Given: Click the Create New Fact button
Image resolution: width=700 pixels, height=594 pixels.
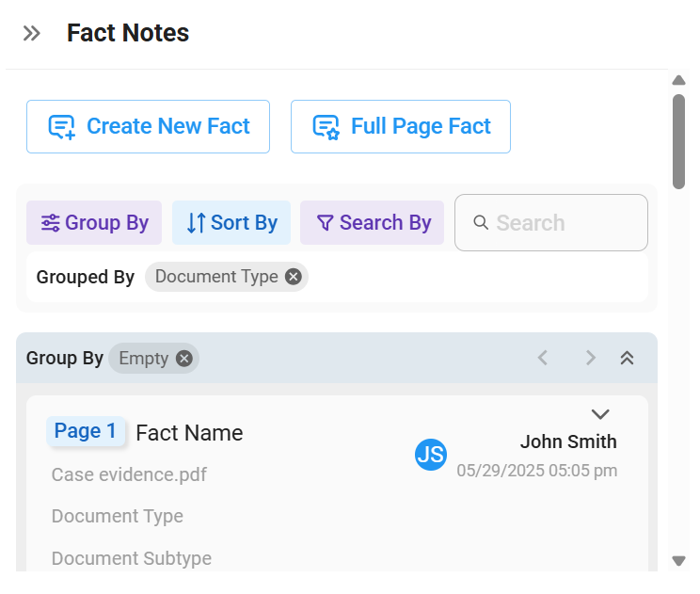Looking at the screenshot, I should pyautogui.click(x=149, y=127).
